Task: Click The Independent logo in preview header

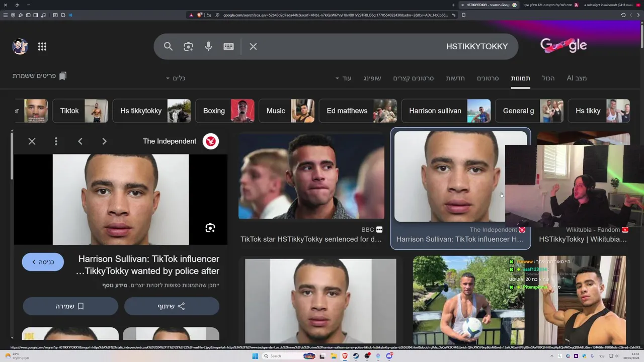Action: click(x=211, y=141)
